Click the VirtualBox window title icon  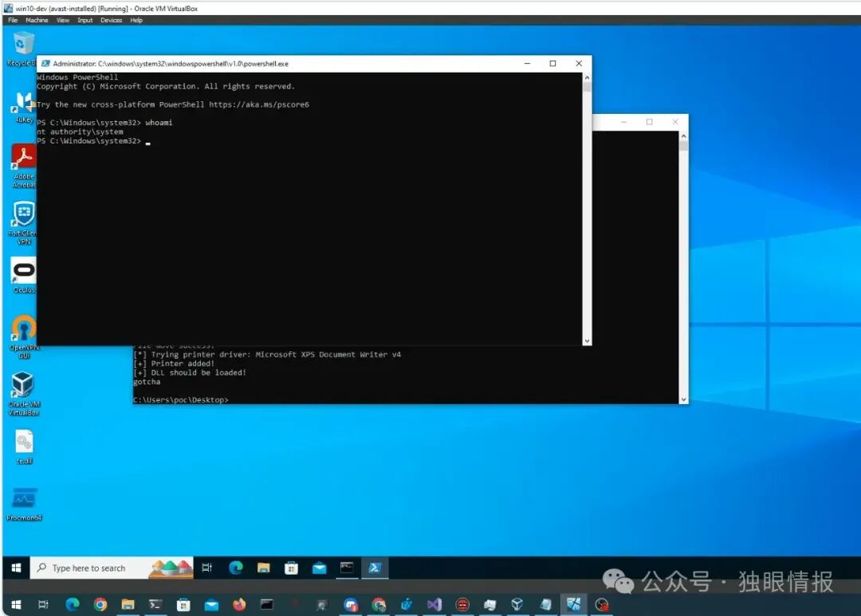tap(8, 8)
